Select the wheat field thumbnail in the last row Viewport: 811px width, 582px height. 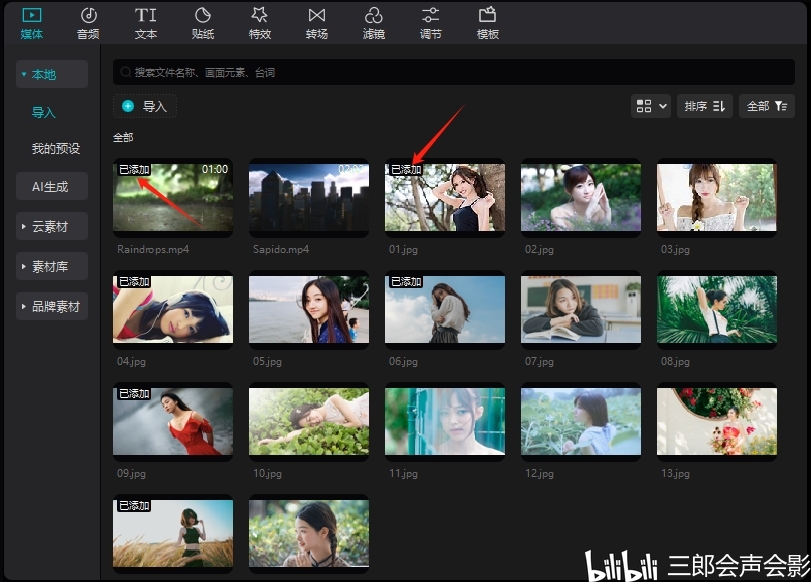coord(173,533)
